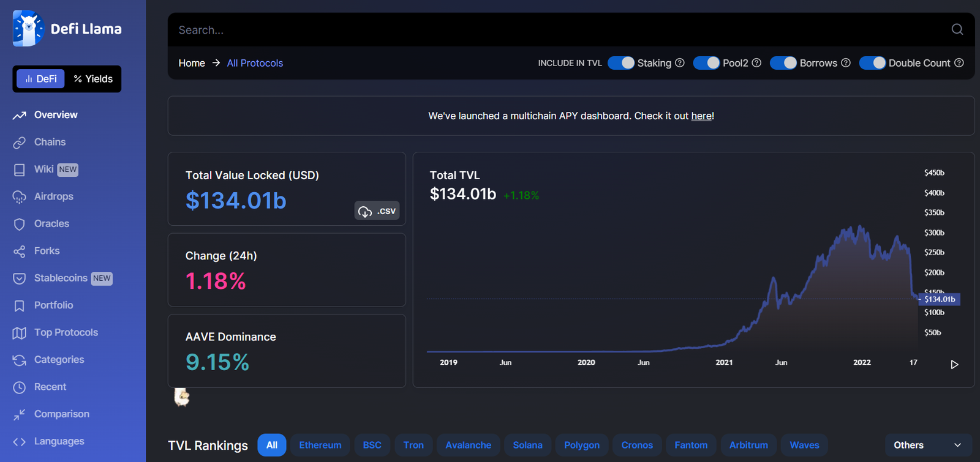Image resolution: width=980 pixels, height=462 pixels.
Task: Click the $134.01b chart price marker
Action: pyautogui.click(x=940, y=299)
